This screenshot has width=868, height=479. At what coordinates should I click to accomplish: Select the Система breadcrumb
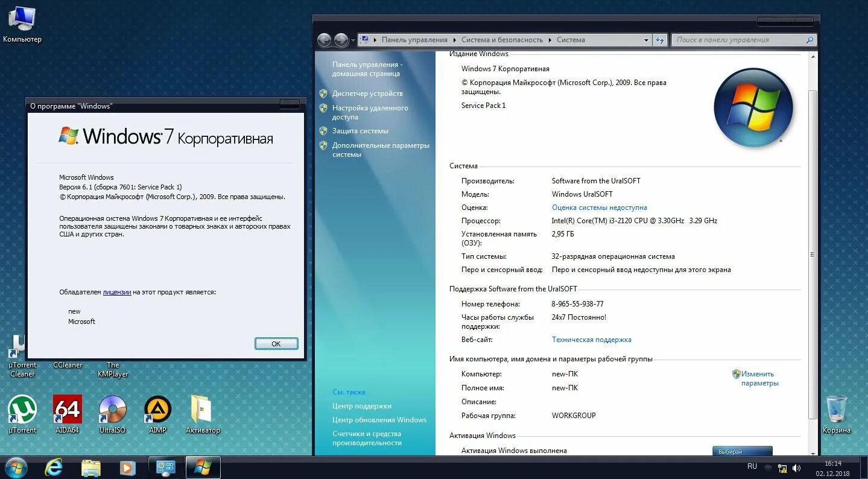pyautogui.click(x=571, y=40)
